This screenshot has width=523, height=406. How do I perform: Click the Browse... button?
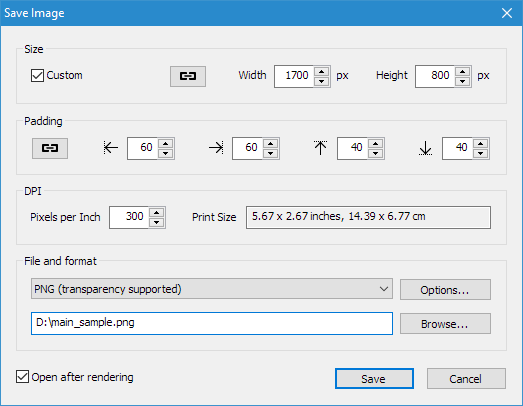[x=445, y=323]
